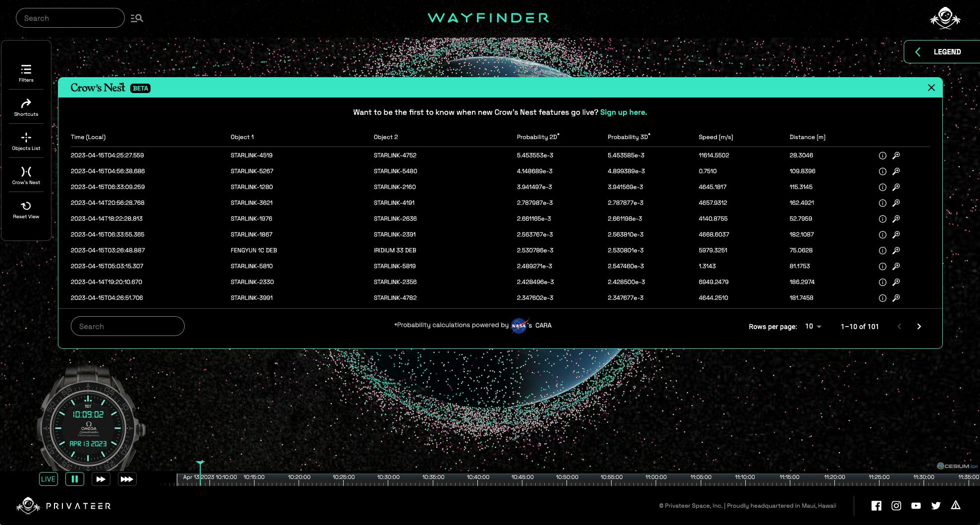
Task: Open info details for the FENGYUN 1C DEB row
Action: pyautogui.click(x=882, y=250)
